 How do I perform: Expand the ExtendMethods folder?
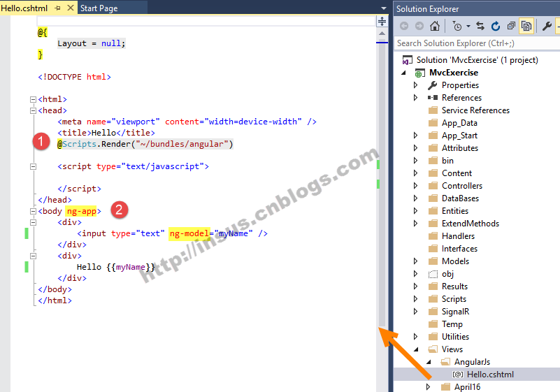pos(415,224)
